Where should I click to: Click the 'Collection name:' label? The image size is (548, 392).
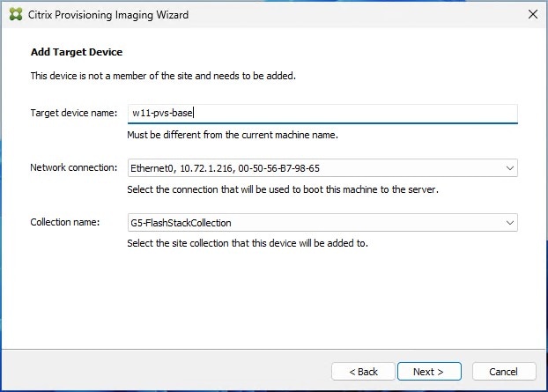coord(65,222)
